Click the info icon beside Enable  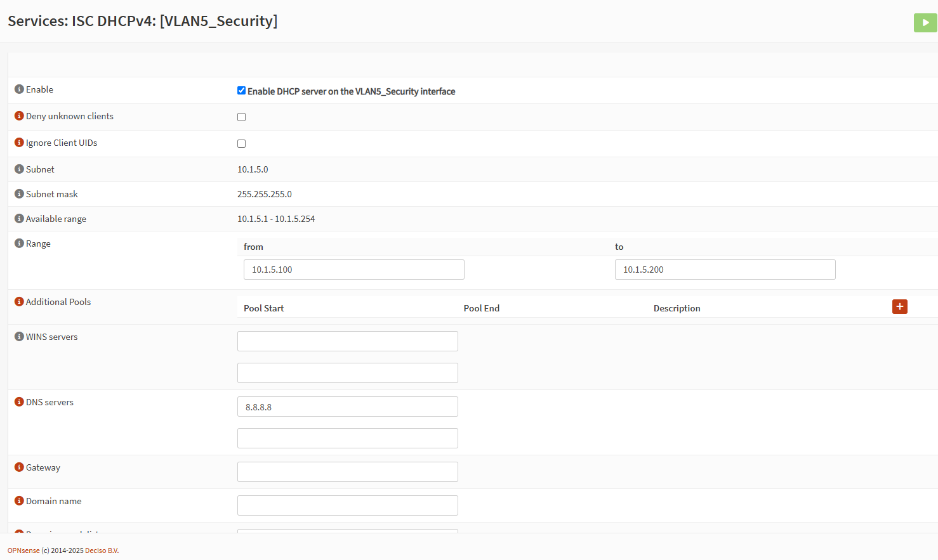click(18, 89)
